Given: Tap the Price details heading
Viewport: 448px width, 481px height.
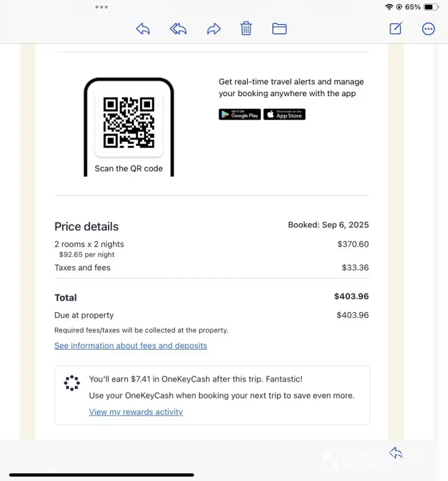Looking at the screenshot, I should 86,227.
